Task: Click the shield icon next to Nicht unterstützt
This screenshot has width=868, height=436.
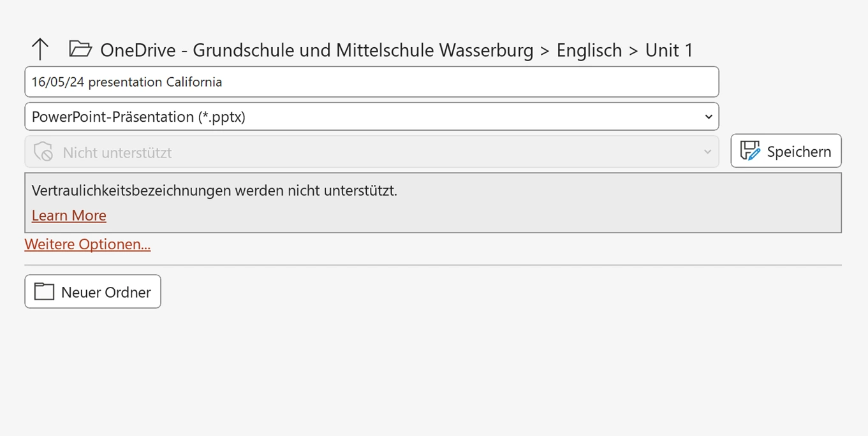Action: [x=43, y=152]
